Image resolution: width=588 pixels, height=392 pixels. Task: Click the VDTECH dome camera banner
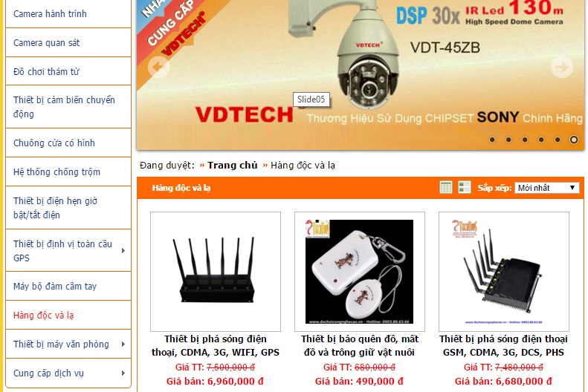pyautogui.click(x=360, y=75)
